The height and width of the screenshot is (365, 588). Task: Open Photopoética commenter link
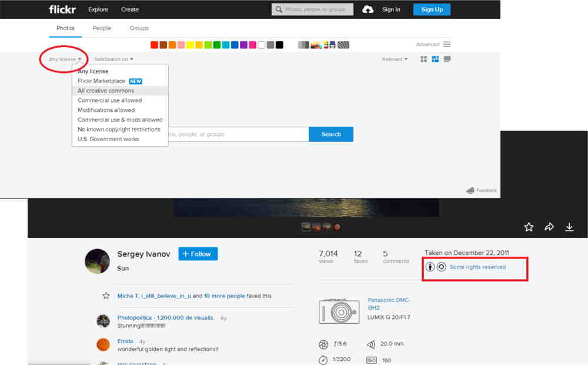click(x=166, y=318)
